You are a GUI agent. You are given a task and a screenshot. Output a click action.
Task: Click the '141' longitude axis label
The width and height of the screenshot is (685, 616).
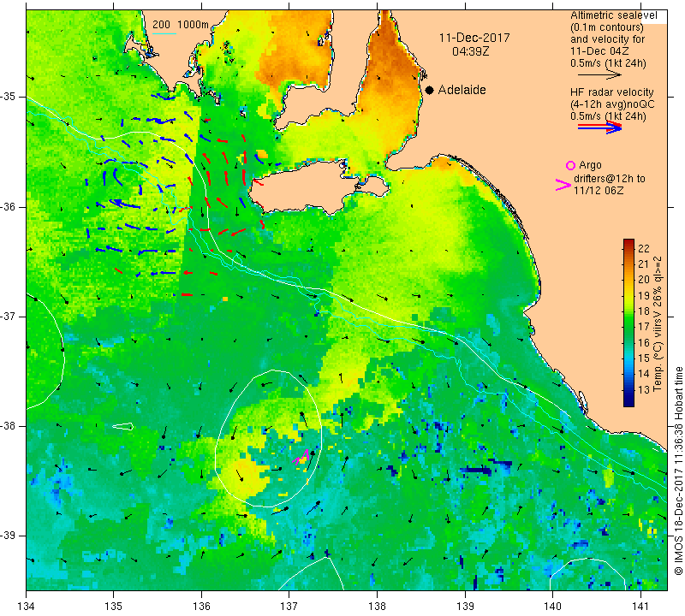(x=640, y=607)
